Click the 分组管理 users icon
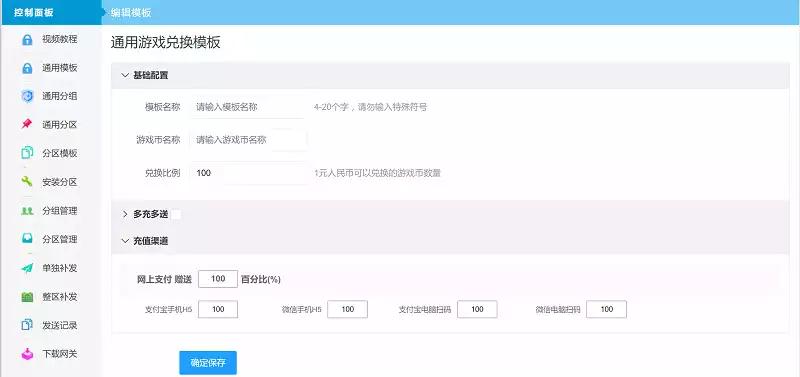 tap(27, 211)
